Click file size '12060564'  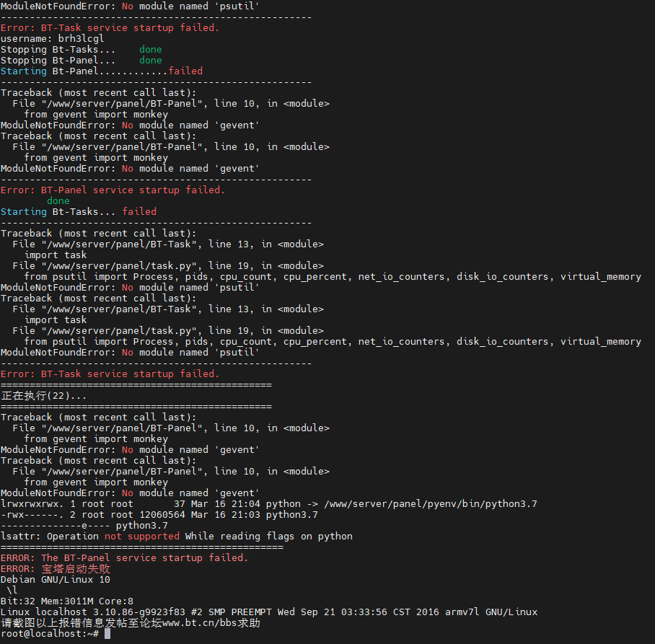coord(162,515)
